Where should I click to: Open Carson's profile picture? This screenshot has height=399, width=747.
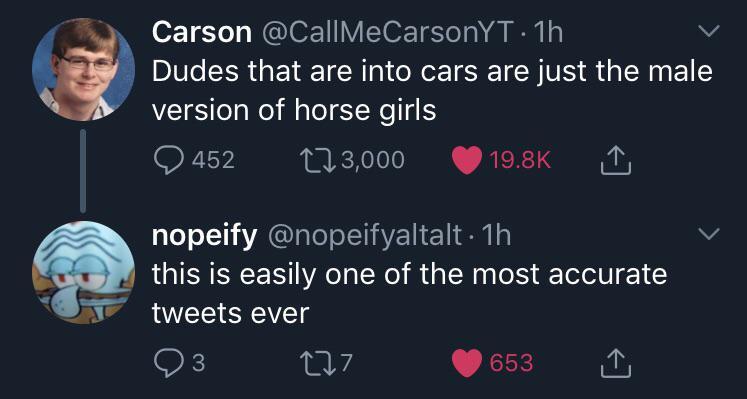[83, 69]
